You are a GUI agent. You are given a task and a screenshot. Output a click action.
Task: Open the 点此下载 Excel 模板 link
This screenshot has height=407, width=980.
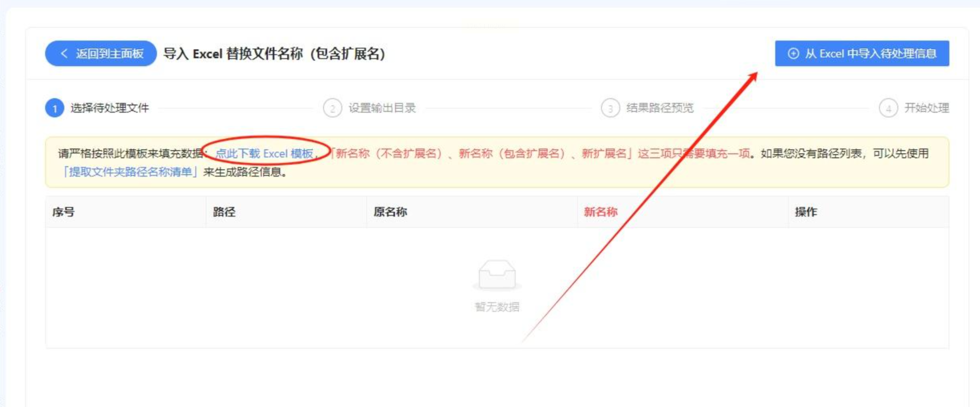pos(265,154)
